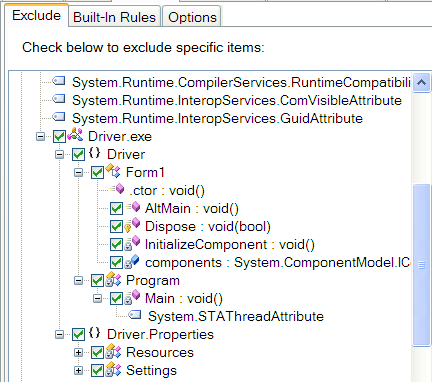Select 'Main : void()' label
The height and width of the screenshot is (382, 432).
click(184, 298)
